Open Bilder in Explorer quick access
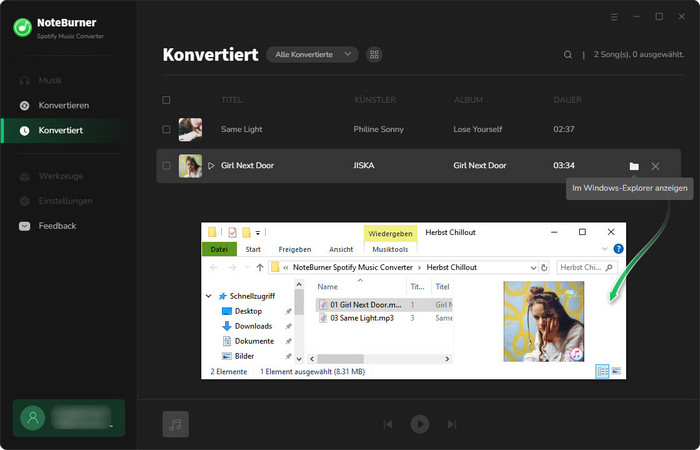Viewport: 700px width, 450px height. point(244,356)
